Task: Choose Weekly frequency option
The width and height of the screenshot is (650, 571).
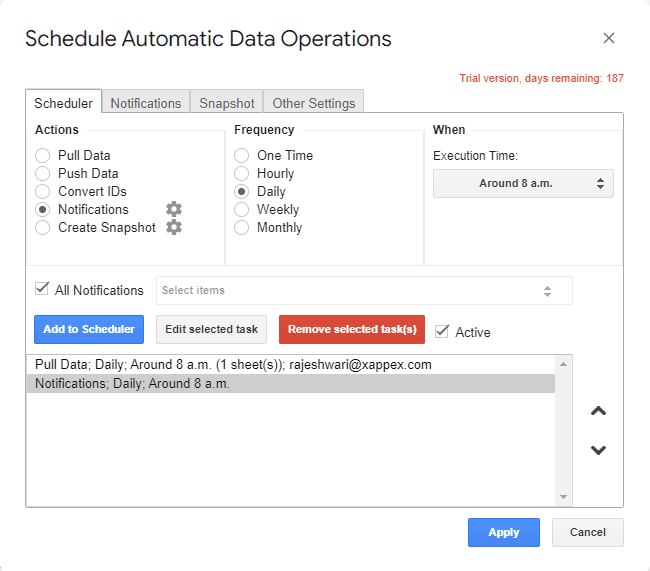Action: tap(241, 209)
